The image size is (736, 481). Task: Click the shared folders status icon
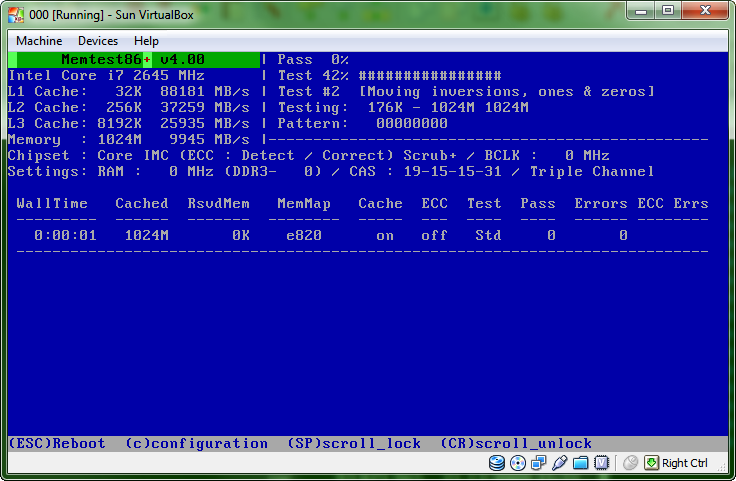click(x=581, y=463)
